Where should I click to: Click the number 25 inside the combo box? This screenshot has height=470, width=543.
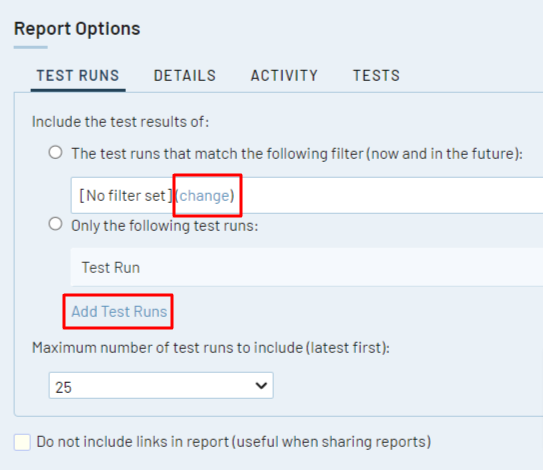tap(63, 387)
